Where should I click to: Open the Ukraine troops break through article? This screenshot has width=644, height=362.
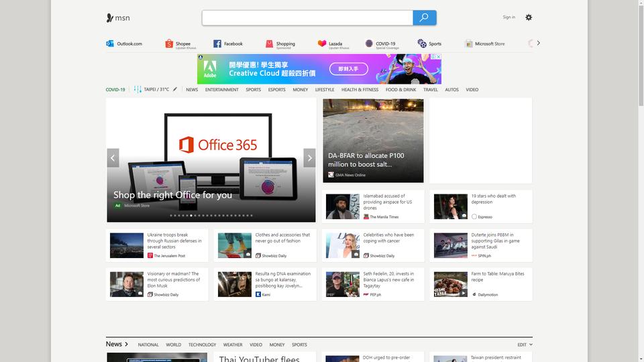coord(157,245)
